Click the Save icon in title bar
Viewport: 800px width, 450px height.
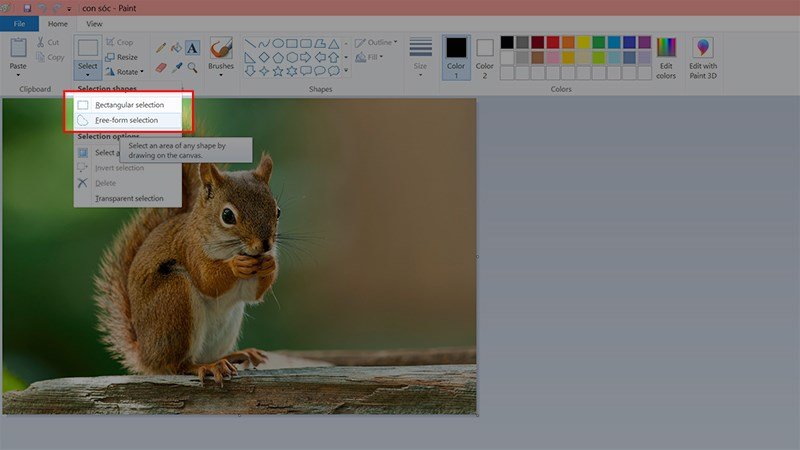(x=27, y=7)
